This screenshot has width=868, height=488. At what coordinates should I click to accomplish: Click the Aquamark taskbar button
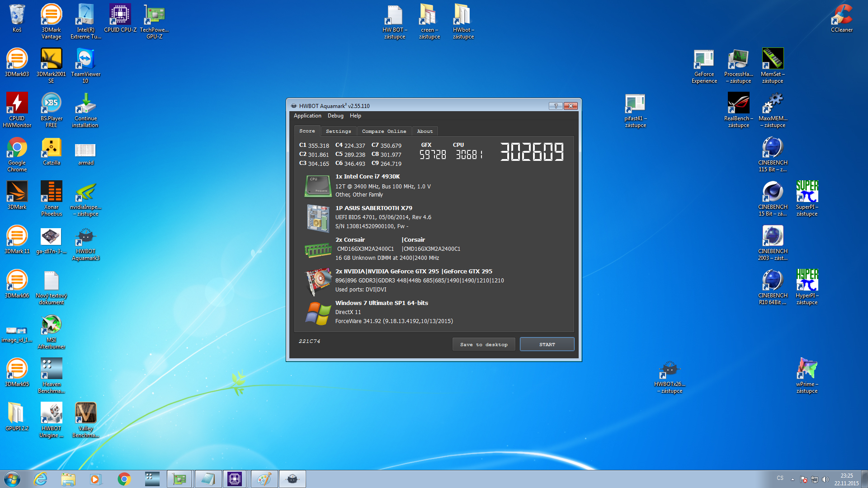(x=292, y=479)
